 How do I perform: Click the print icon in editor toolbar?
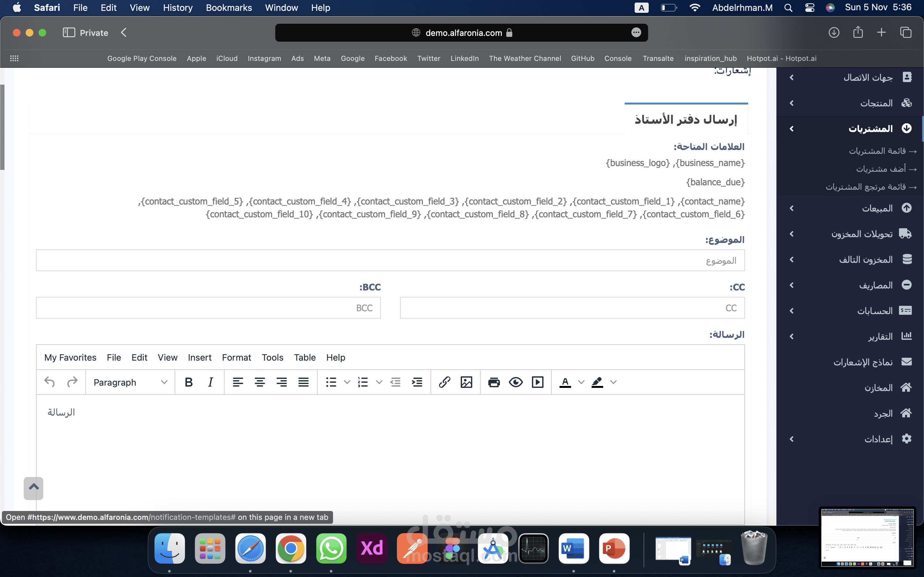[x=494, y=382]
